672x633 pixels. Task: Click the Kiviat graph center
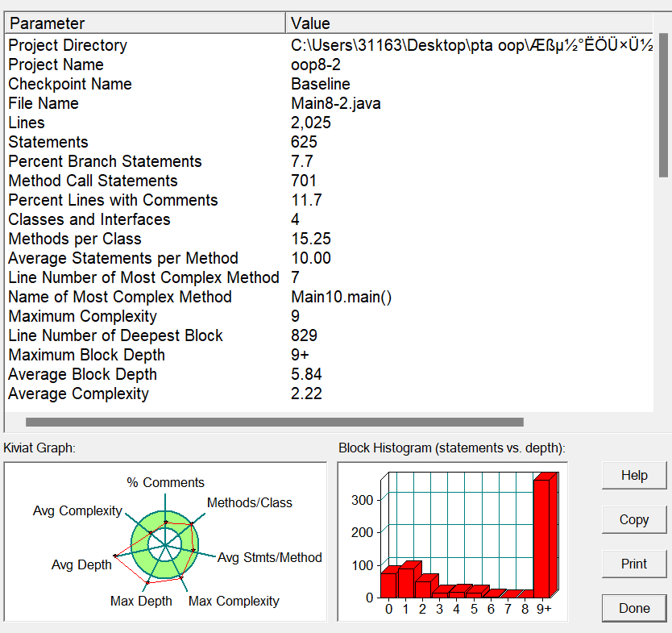coord(165,547)
